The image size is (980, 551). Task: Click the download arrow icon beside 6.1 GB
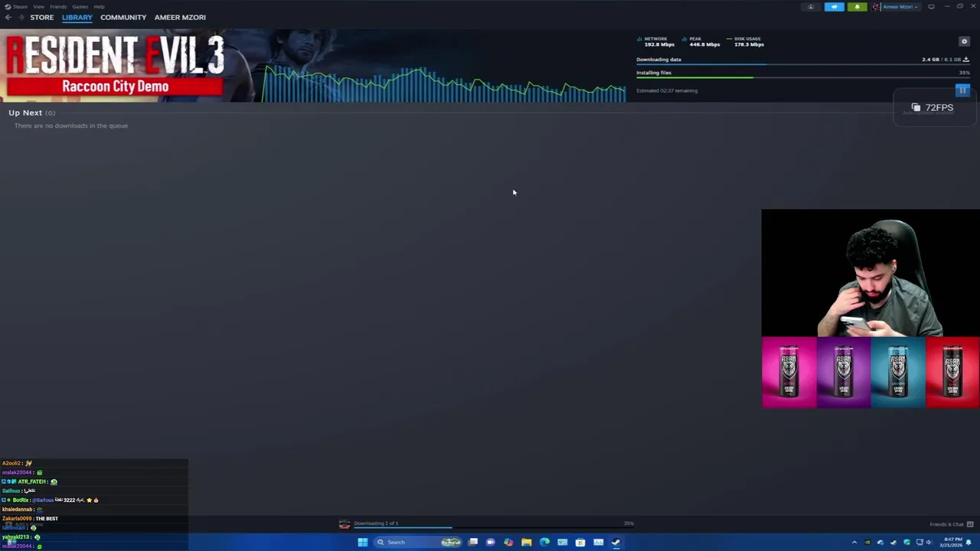[x=966, y=59]
